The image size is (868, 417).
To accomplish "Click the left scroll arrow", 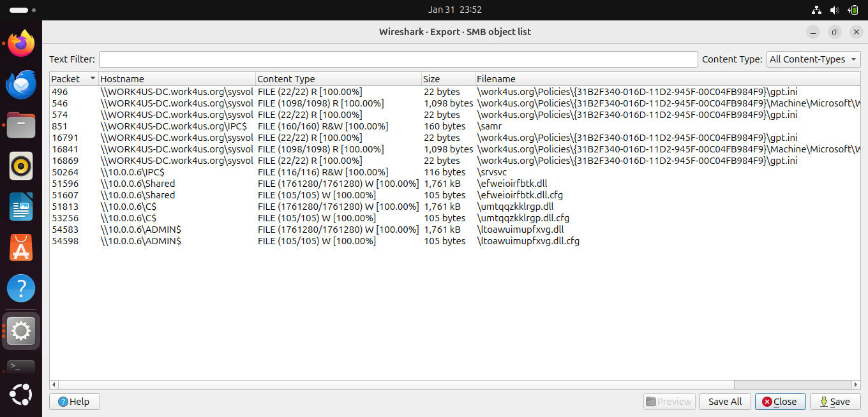I will pyautogui.click(x=54, y=384).
